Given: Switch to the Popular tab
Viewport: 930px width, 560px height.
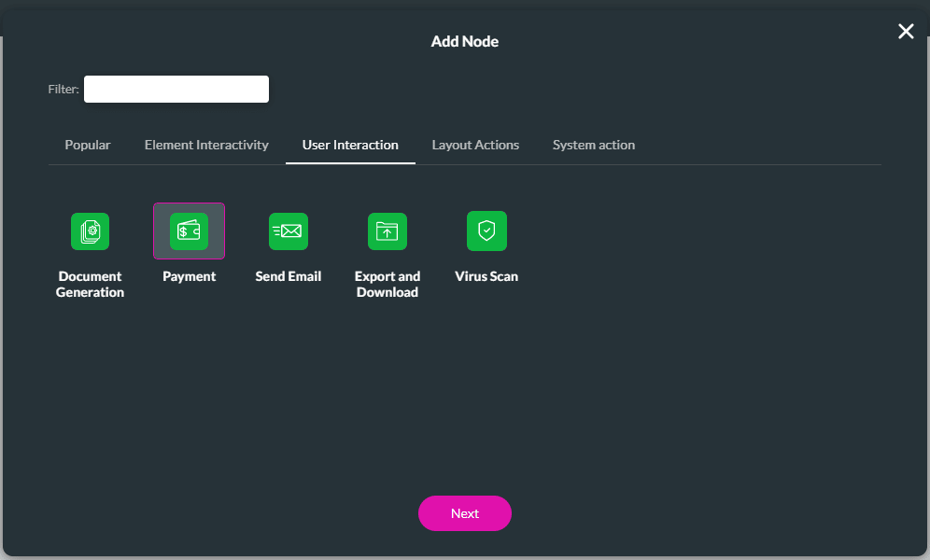Looking at the screenshot, I should (87, 145).
